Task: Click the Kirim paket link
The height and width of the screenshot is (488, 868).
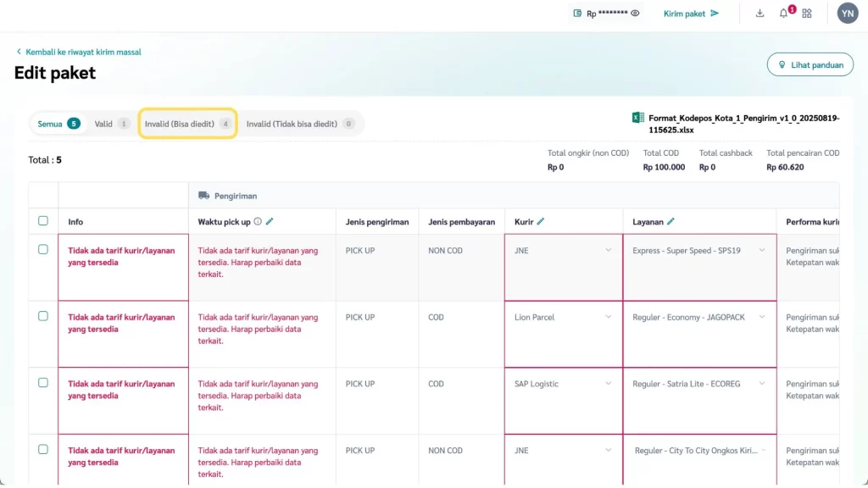Action: 691,14
